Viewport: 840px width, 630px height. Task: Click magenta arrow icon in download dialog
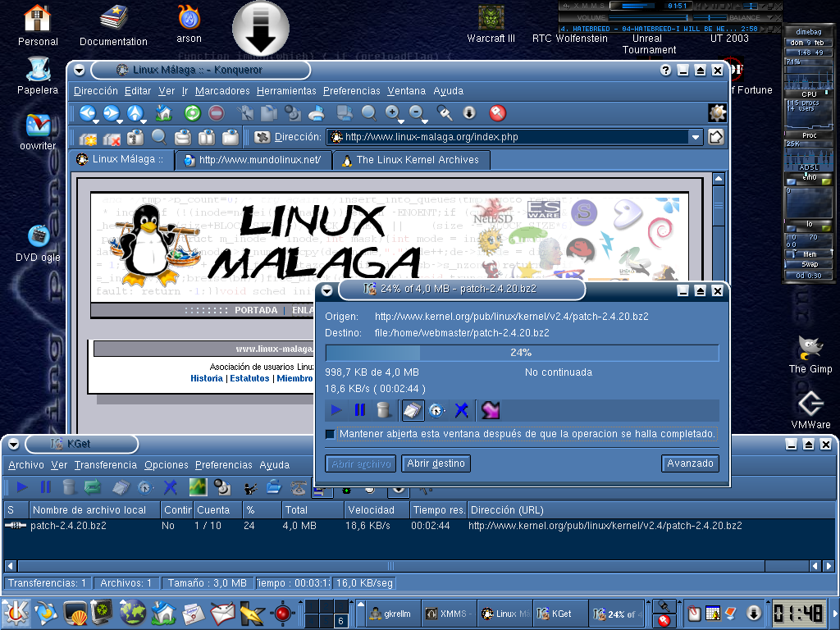pyautogui.click(x=491, y=410)
